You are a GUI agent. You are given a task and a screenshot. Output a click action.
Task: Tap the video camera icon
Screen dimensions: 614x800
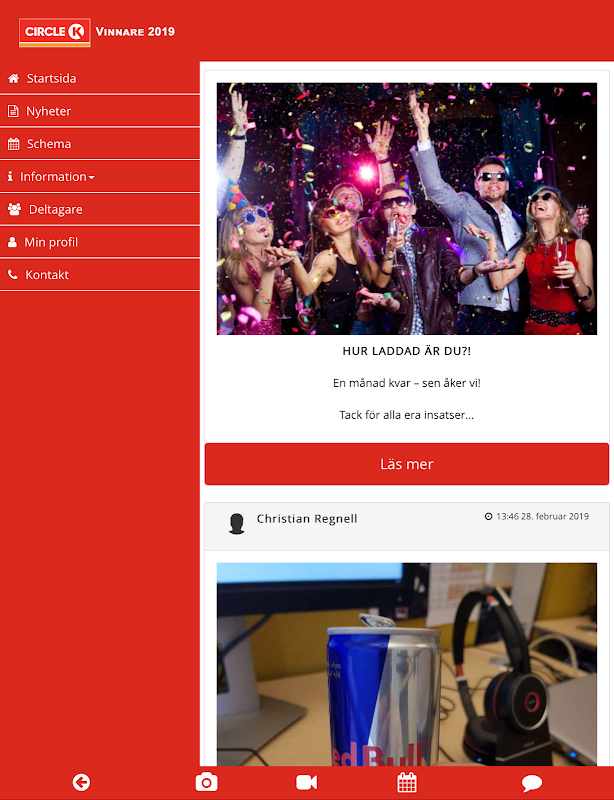307,782
